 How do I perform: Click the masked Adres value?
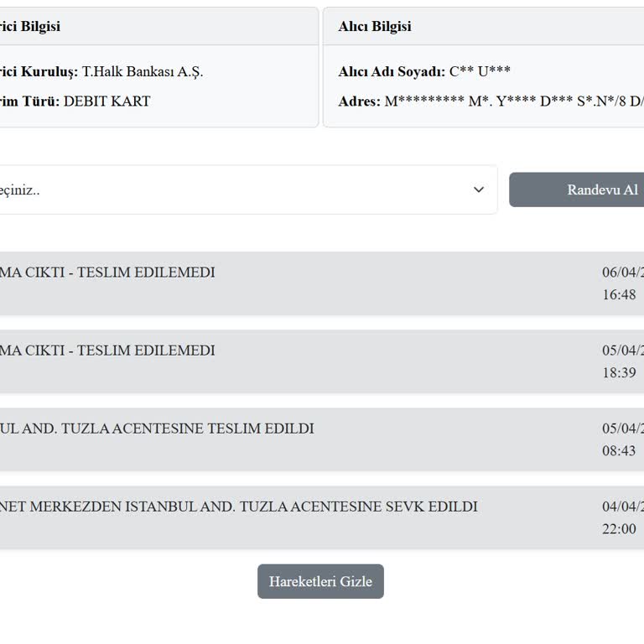(x=513, y=101)
